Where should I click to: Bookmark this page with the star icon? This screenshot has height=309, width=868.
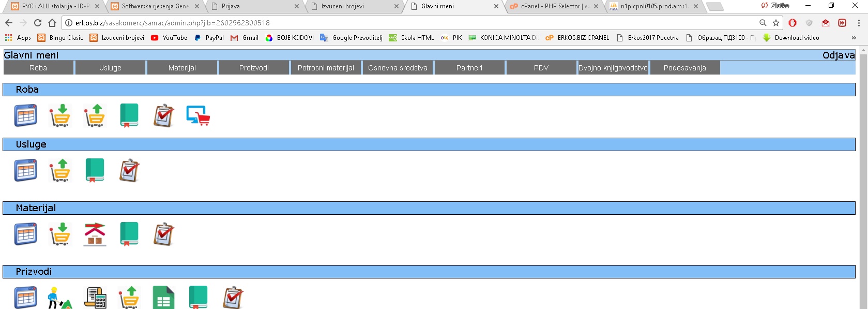(776, 23)
